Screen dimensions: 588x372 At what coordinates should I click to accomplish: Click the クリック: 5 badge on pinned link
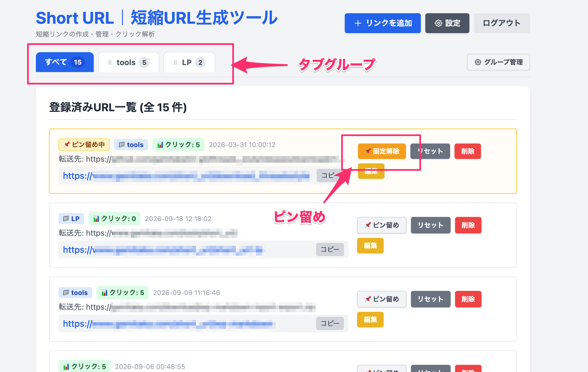tap(178, 145)
